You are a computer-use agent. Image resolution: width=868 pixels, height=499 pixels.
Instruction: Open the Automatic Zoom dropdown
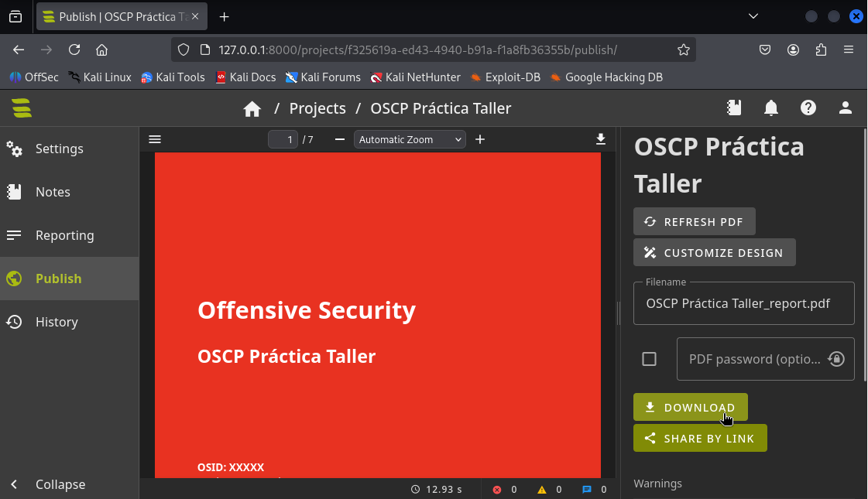coord(410,139)
